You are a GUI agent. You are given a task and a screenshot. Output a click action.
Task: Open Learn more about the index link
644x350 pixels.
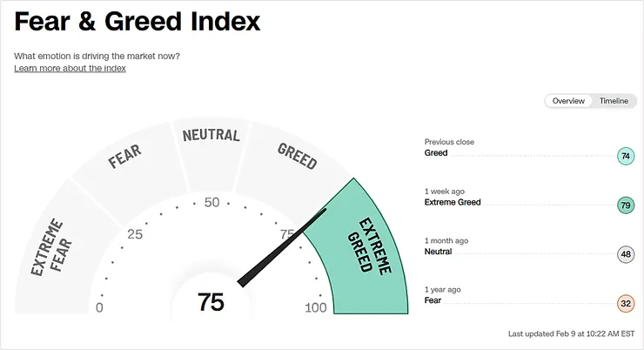point(70,68)
